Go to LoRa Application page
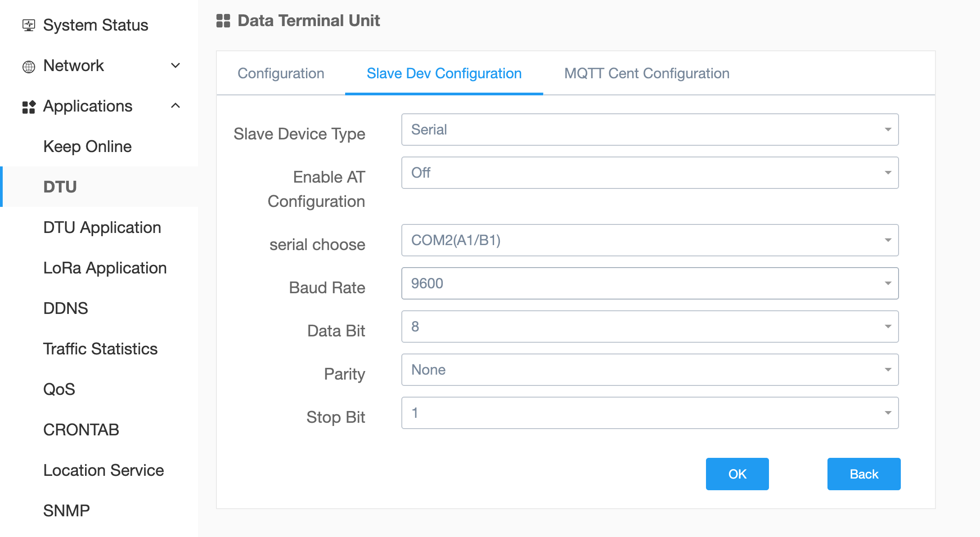Viewport: 980px width, 537px height. (105, 268)
